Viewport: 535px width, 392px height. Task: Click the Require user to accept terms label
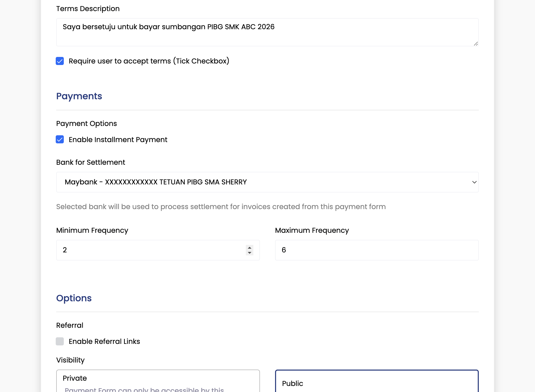click(x=149, y=61)
